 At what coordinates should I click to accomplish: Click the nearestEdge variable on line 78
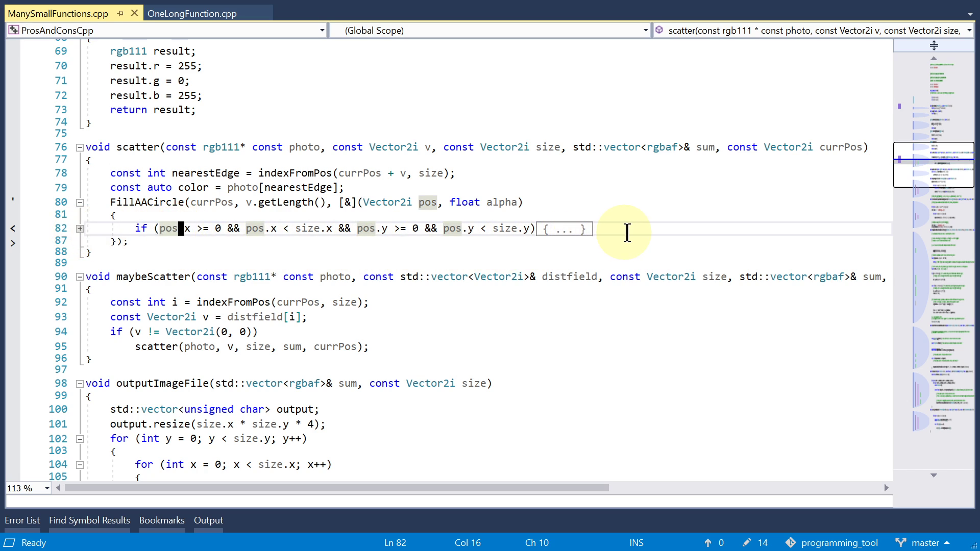(205, 173)
